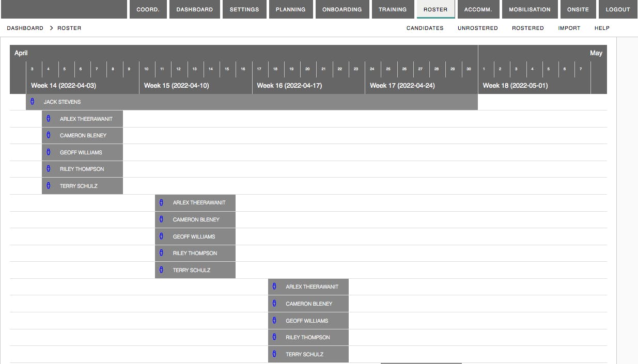The width and height of the screenshot is (638, 364).
Task: Click Terry Schulz's icon in Week 14
Action: coord(48,186)
